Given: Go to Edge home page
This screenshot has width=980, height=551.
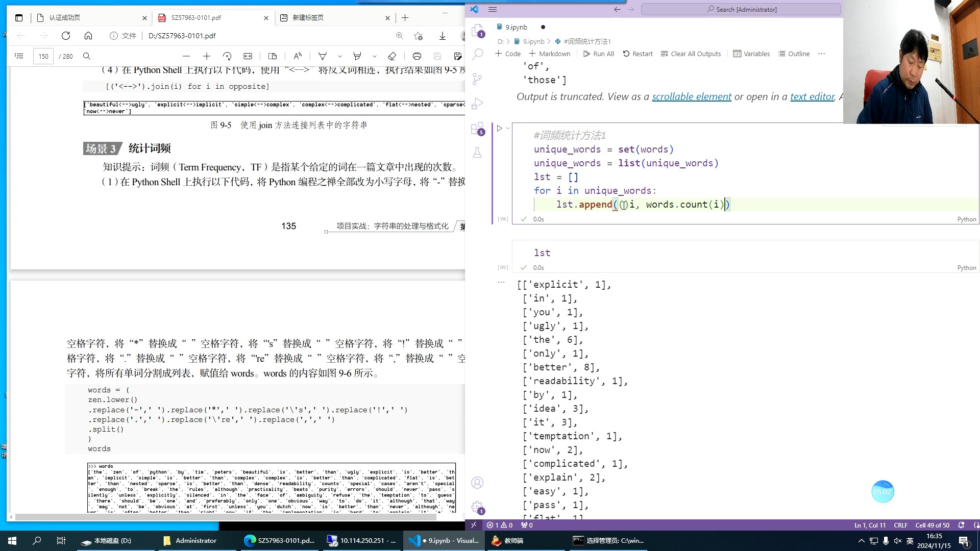Looking at the screenshot, I should [x=88, y=36].
